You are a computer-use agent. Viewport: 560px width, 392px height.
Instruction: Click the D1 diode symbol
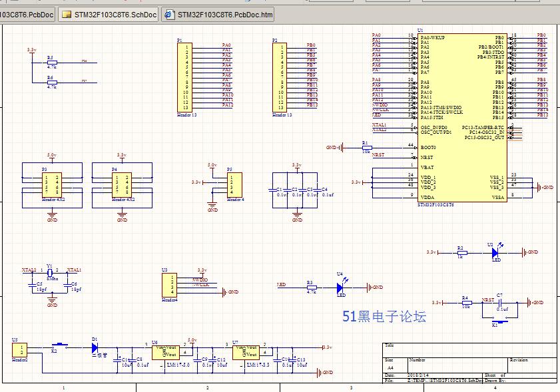[x=94, y=347]
